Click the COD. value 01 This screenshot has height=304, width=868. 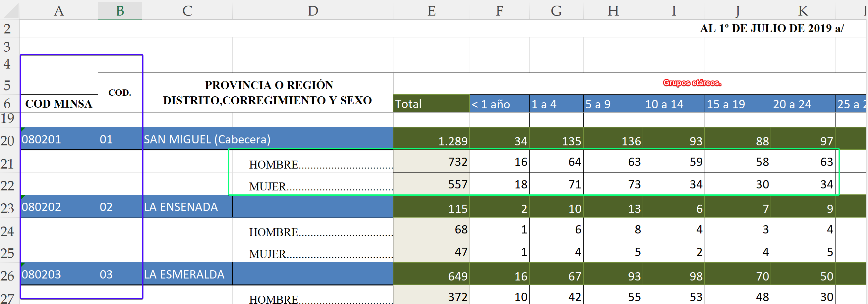(x=120, y=139)
